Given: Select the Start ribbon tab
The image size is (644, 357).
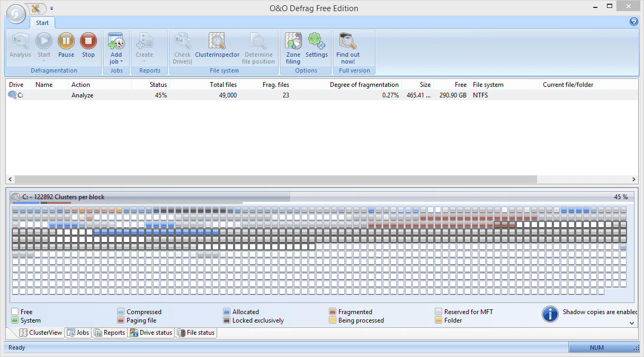Looking at the screenshot, I should [x=42, y=23].
